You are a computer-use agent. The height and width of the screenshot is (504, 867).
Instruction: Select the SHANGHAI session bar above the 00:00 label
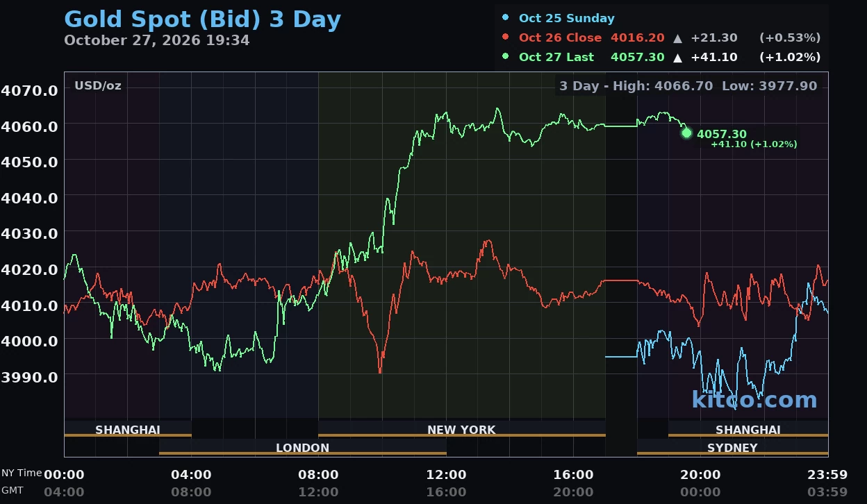tap(127, 430)
